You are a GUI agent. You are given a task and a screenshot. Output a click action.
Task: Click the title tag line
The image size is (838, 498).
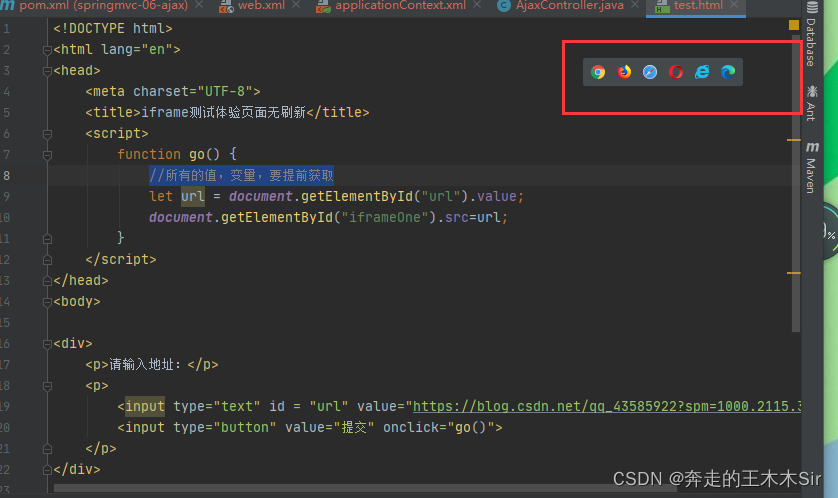pos(227,112)
